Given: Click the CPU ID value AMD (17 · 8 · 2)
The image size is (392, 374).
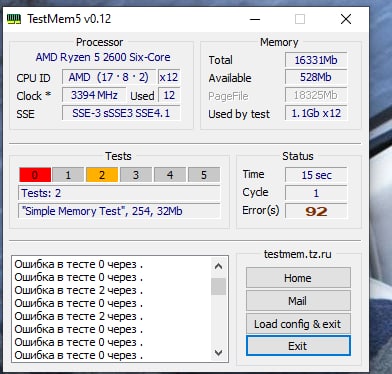Looking at the screenshot, I should [x=109, y=77].
